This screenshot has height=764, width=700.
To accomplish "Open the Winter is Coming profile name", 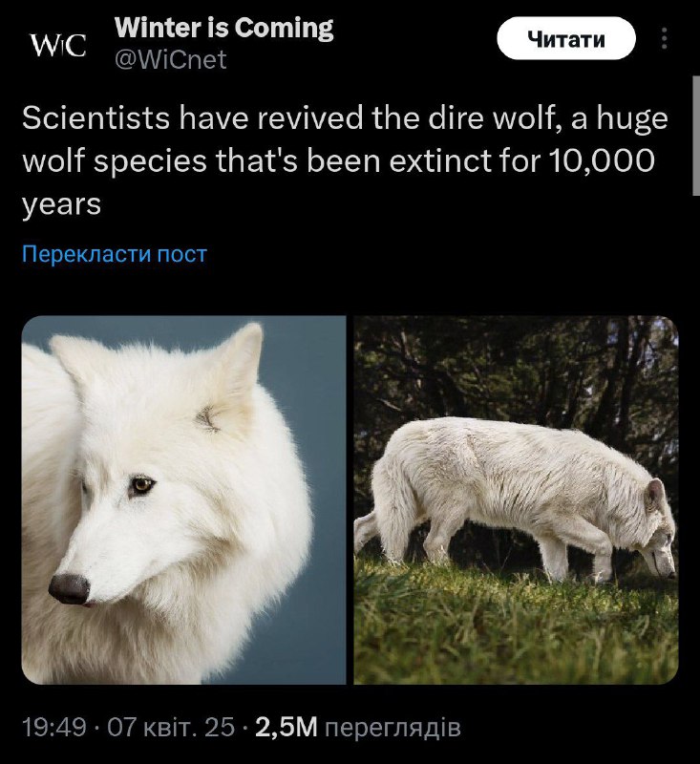I will 224,28.
